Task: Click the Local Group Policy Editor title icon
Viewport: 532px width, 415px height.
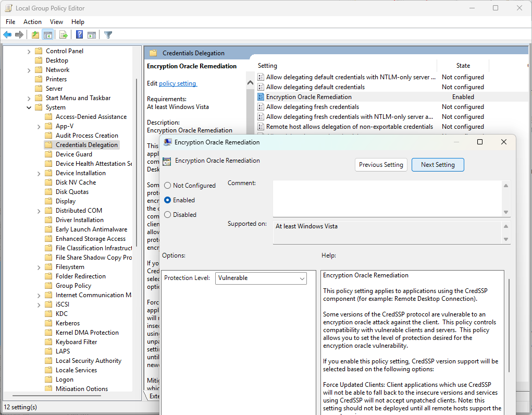Action: point(8,8)
